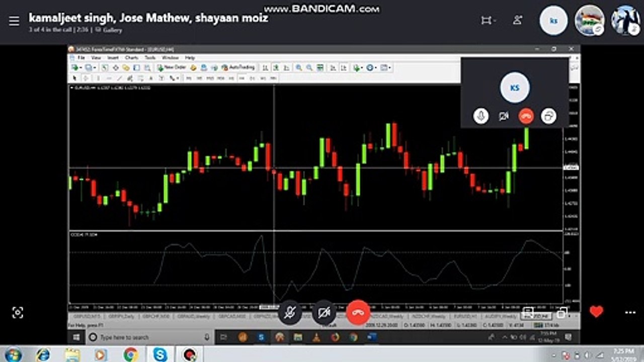Select the trendline drawing tool
This screenshot has height=362, width=644.
119,78
